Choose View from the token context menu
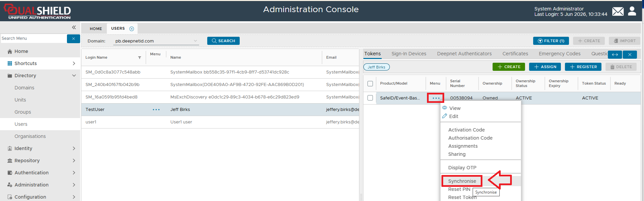The width and height of the screenshot is (644, 201). (455, 108)
